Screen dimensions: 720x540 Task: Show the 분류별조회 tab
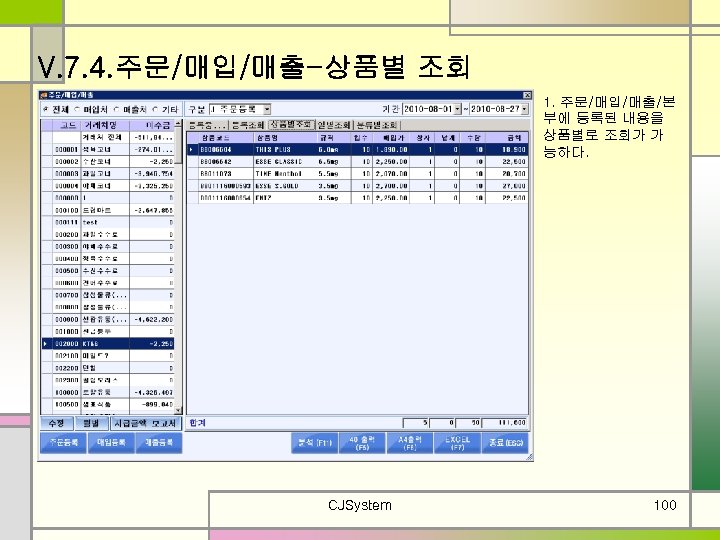pyautogui.click(x=377, y=125)
